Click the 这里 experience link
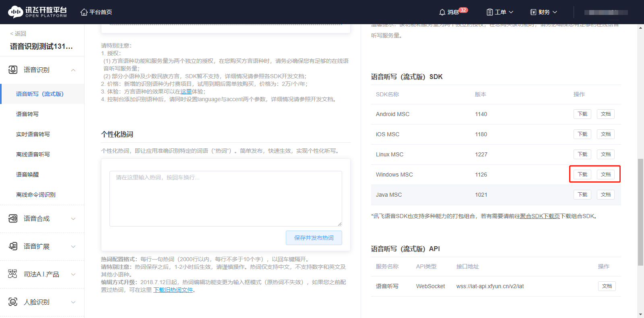 [x=186, y=91]
